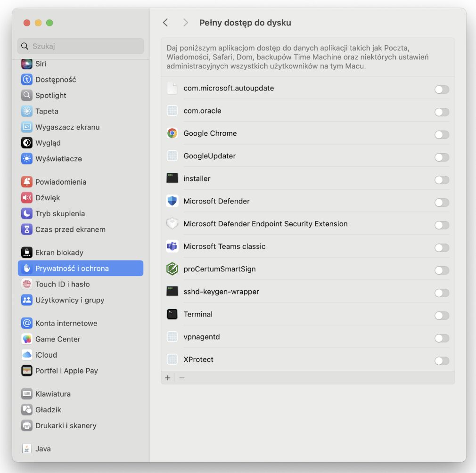Select Prywatność i ochrona sidebar item
Image resolution: width=476 pixels, height=473 pixels.
pyautogui.click(x=81, y=268)
